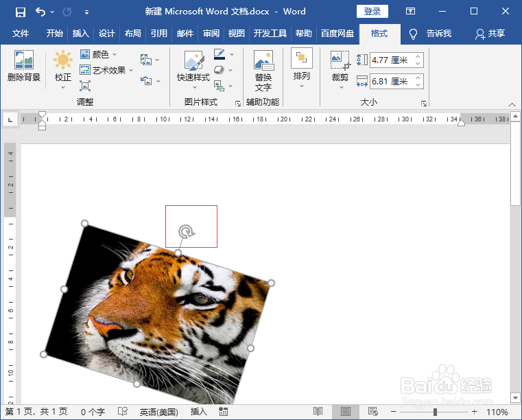Click the vertical scrollbar up arrow
Viewport: 522px width, 420px height.
tap(515, 116)
